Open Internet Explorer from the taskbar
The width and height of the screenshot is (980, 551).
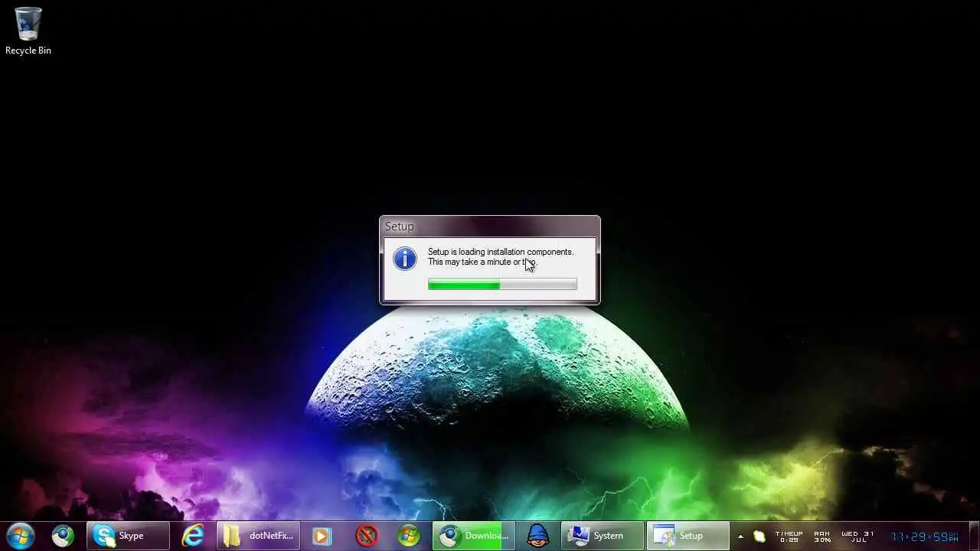point(192,536)
